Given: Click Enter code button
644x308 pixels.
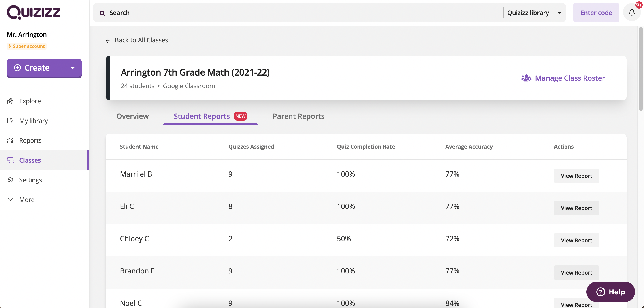Looking at the screenshot, I should point(596,12).
